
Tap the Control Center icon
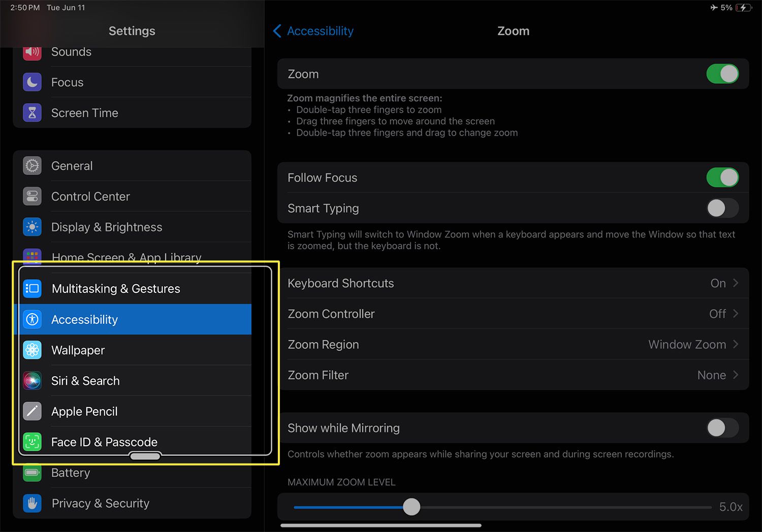(x=32, y=196)
